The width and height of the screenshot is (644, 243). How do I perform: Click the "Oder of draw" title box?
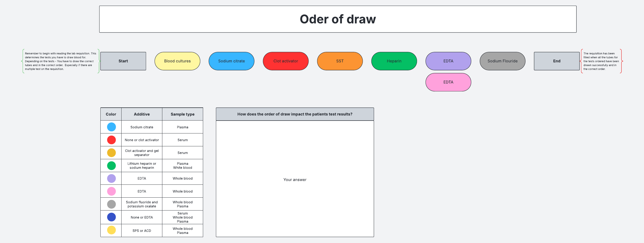338,19
